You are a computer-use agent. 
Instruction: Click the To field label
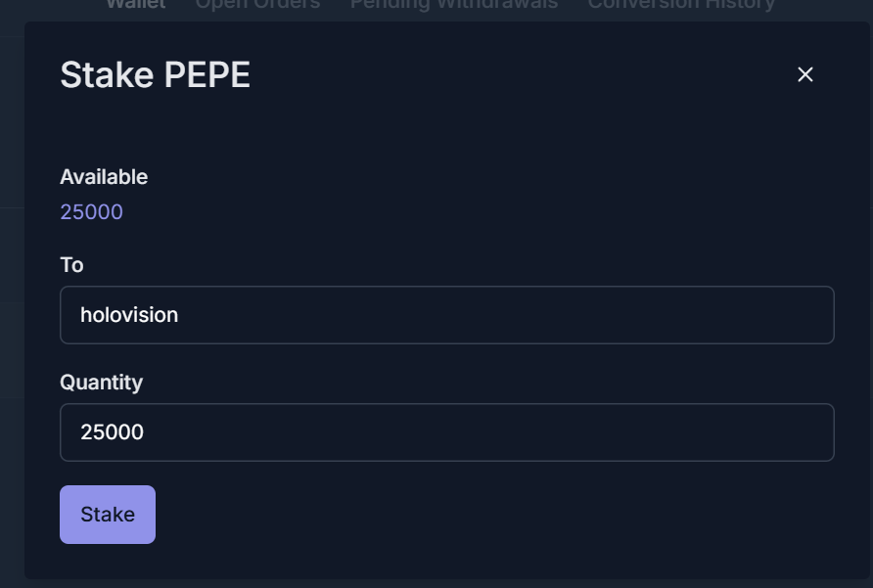(x=71, y=265)
